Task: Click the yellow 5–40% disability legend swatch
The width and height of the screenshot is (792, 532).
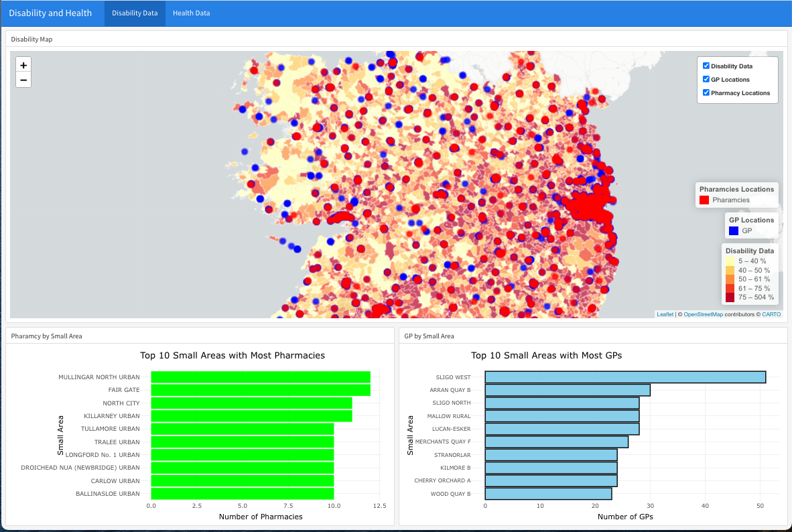Action: click(729, 261)
